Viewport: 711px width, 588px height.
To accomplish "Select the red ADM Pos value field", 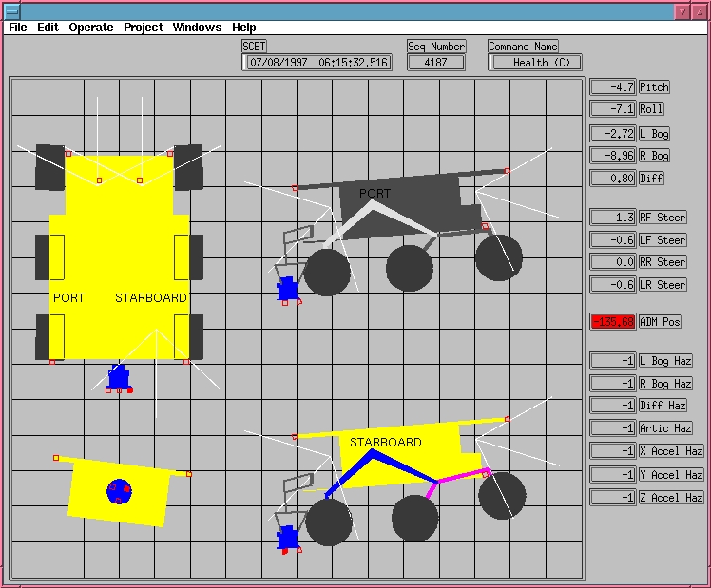I will pos(613,322).
